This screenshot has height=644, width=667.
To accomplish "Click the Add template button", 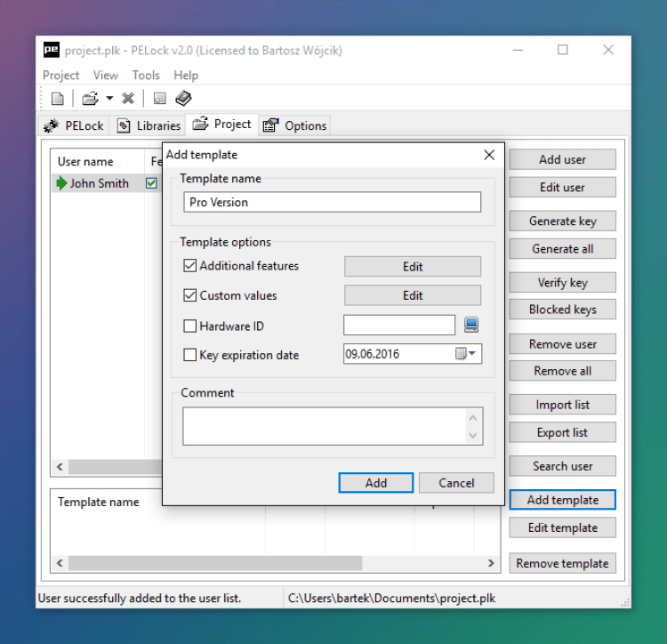I will click(x=562, y=500).
